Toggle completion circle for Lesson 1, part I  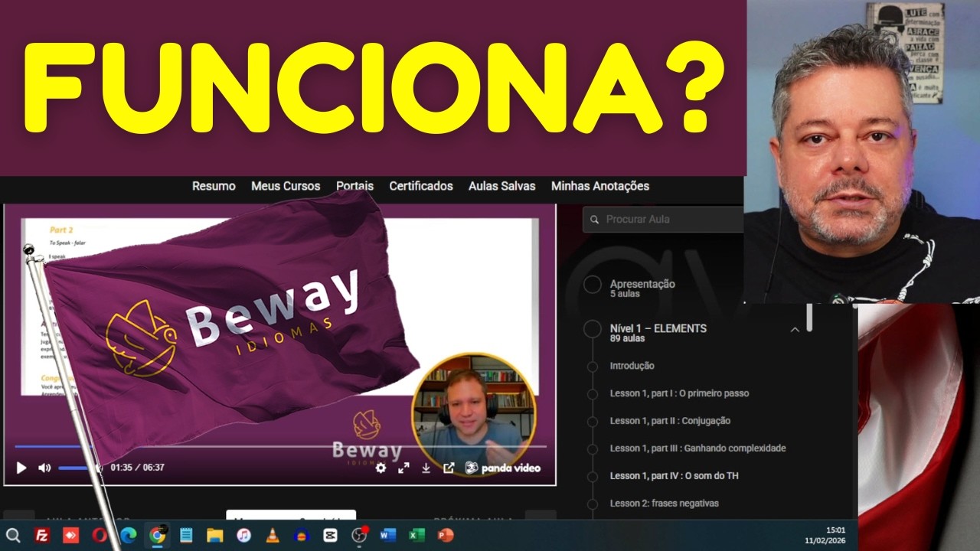[593, 394]
